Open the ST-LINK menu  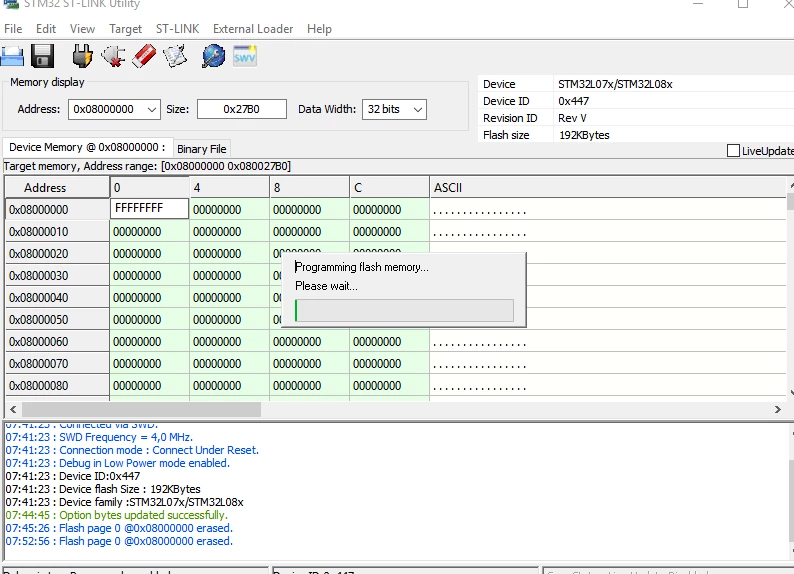[x=177, y=29]
